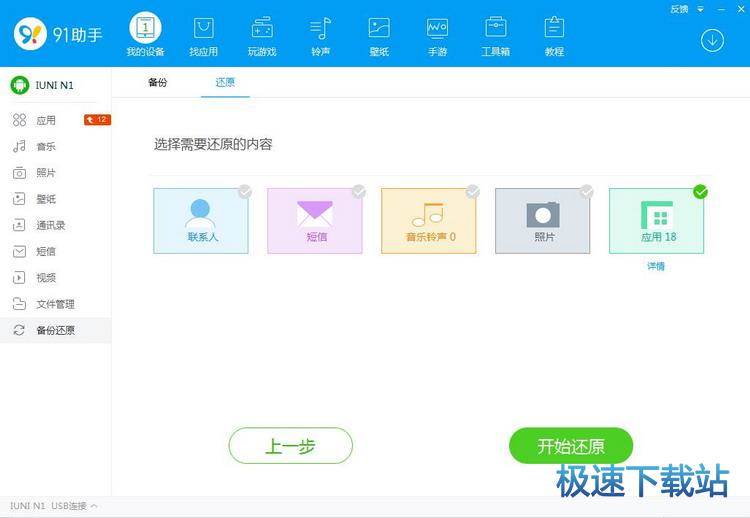The image size is (750, 518).
Task: Open 短信 in the sidebar
Action: coord(55,251)
